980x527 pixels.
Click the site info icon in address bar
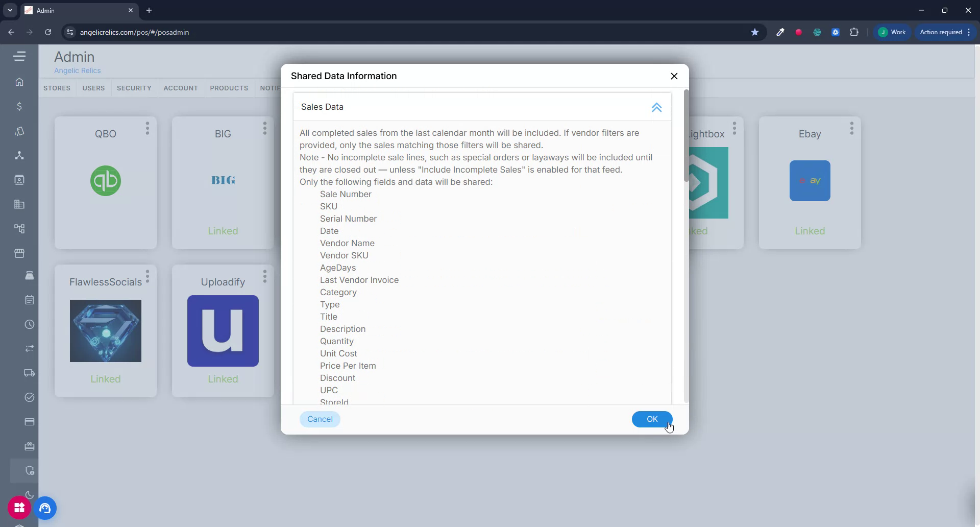pyautogui.click(x=70, y=32)
